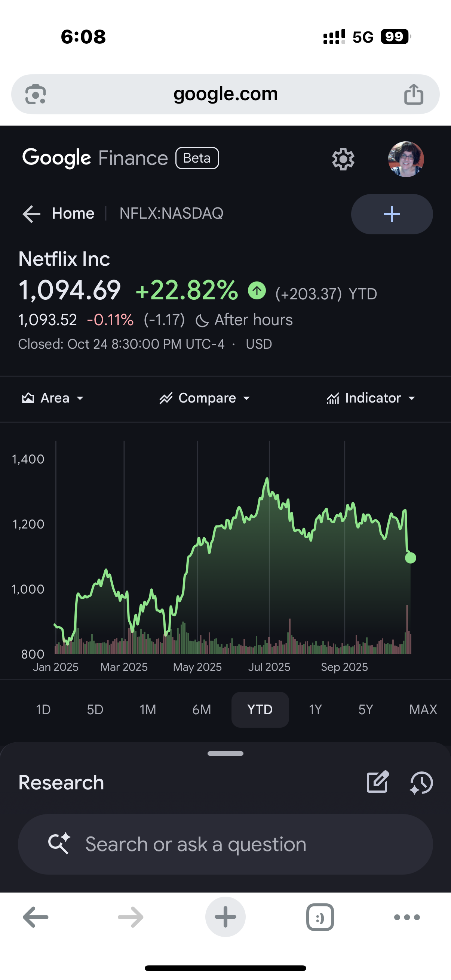Open the browser three-dot menu
Image resolution: width=451 pixels, height=980 pixels.
pos(407,917)
